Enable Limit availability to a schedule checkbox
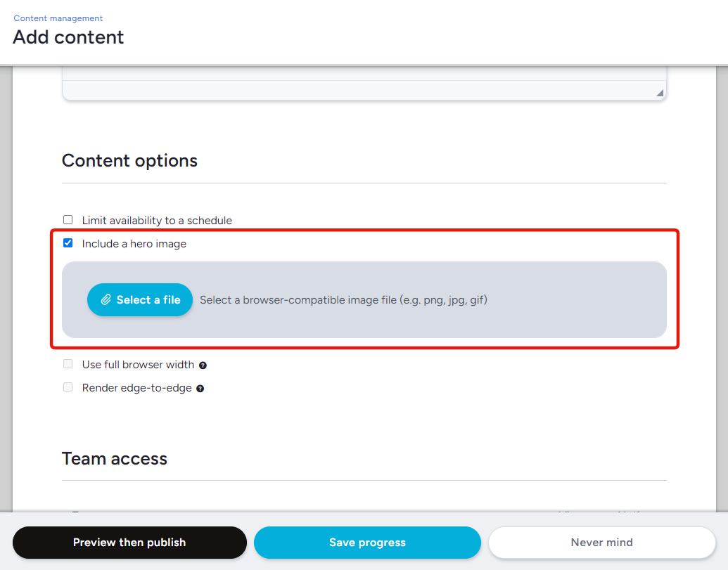The image size is (728, 570). 68,220
